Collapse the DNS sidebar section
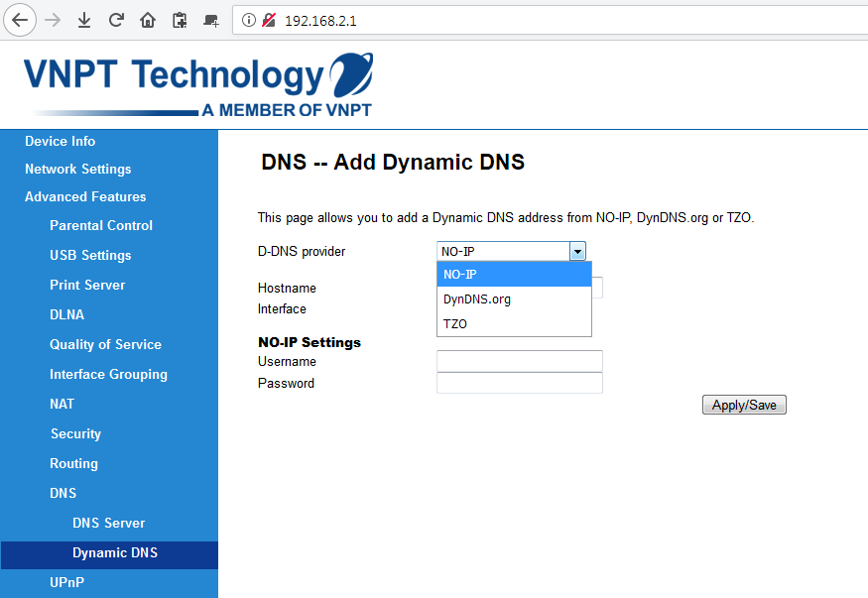Image resolution: width=868 pixels, height=598 pixels. (x=63, y=493)
